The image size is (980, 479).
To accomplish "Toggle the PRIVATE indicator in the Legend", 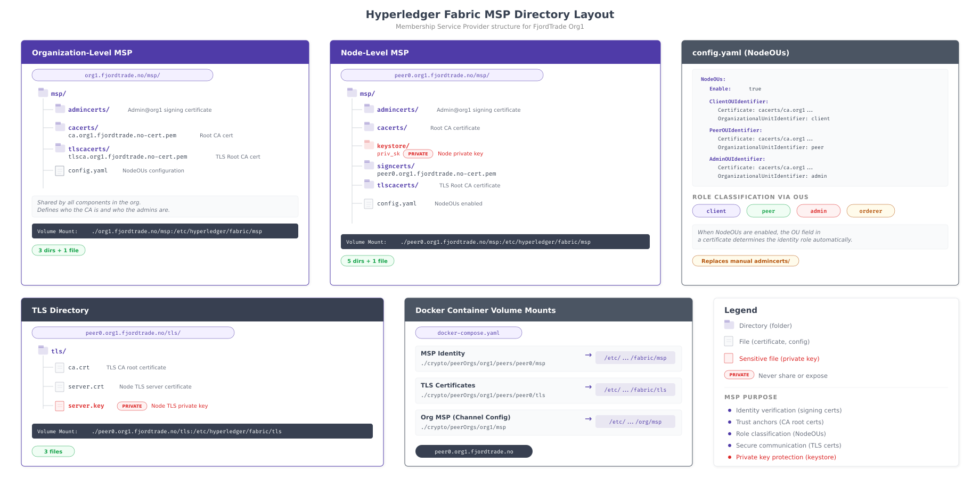I will pyautogui.click(x=739, y=375).
